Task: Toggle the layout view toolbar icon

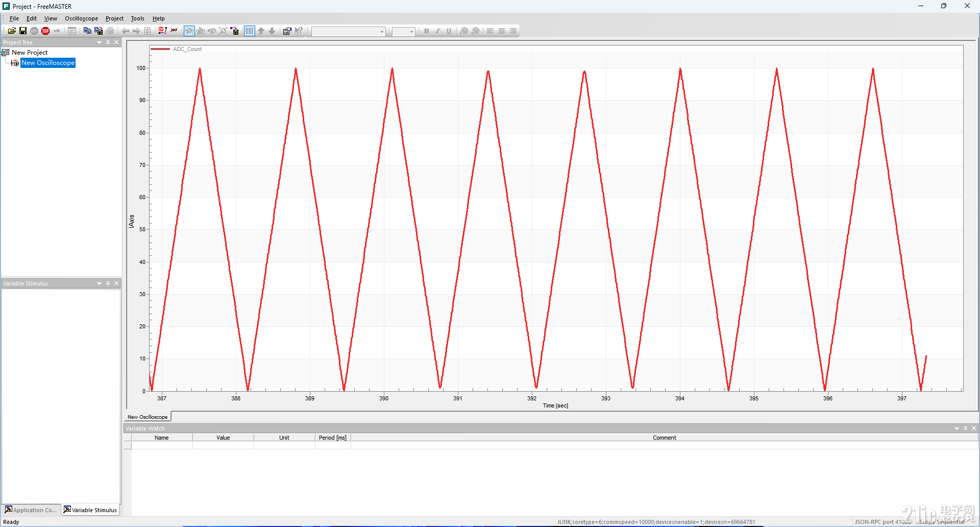Action: [x=72, y=31]
